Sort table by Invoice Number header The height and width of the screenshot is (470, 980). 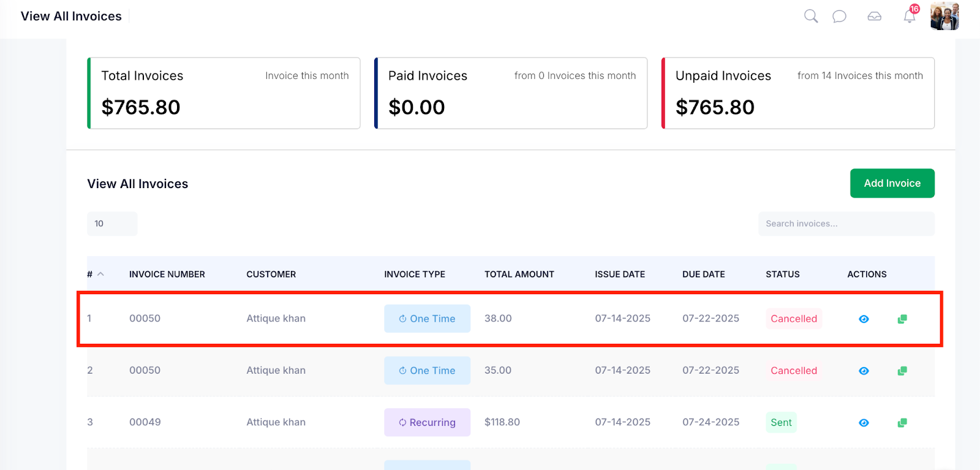point(167,274)
